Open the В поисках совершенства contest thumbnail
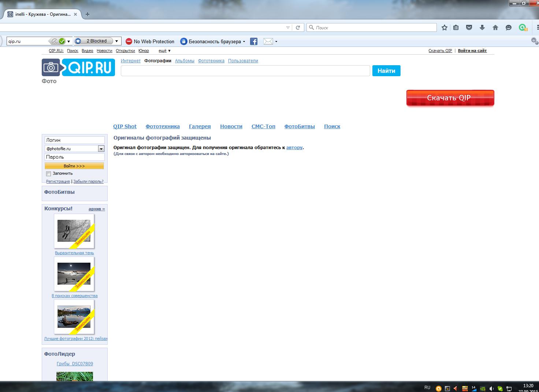Image resolution: width=539 pixels, height=392 pixels. (74, 274)
